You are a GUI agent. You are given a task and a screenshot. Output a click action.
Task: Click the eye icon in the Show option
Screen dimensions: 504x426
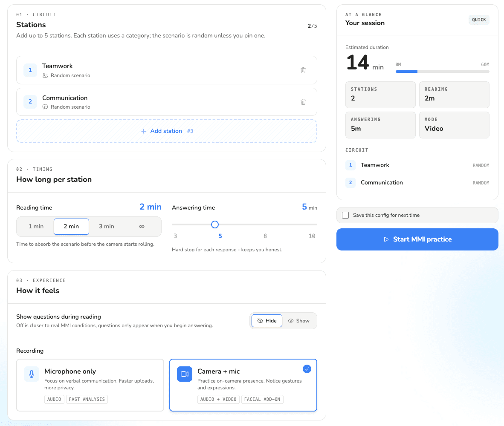(x=290, y=321)
